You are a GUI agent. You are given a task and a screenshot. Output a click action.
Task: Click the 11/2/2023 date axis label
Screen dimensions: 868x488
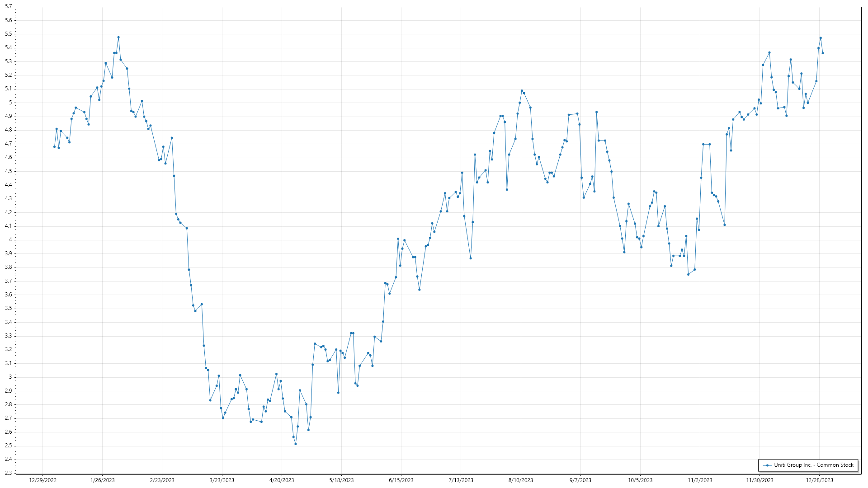coord(700,480)
